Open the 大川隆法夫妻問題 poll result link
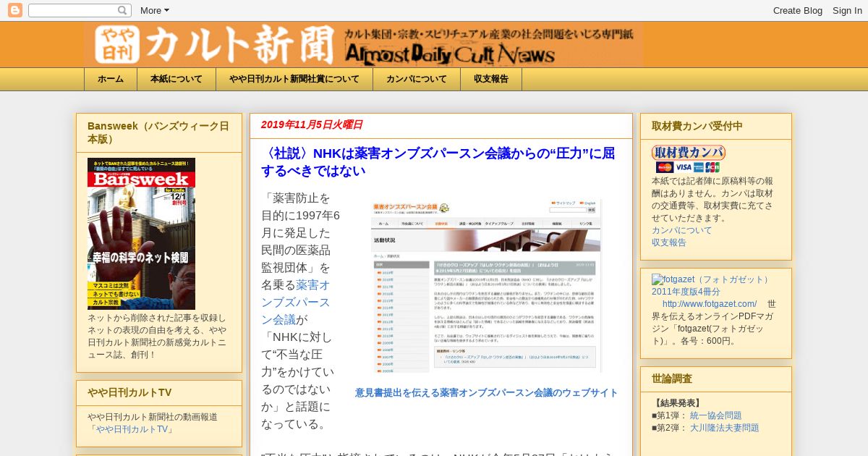Image resolution: width=868 pixels, height=456 pixels. click(x=724, y=428)
